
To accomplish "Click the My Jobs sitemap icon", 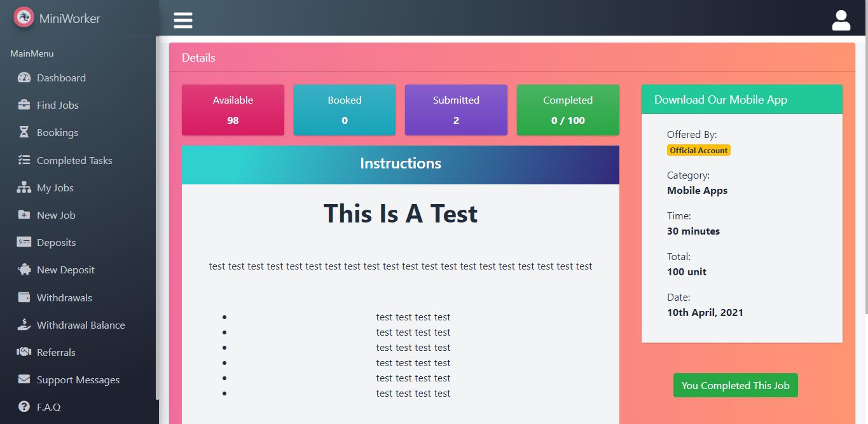I will tap(24, 188).
